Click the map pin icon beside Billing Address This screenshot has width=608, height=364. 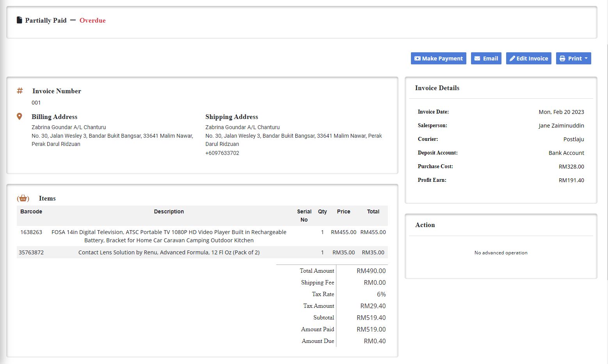(20, 116)
